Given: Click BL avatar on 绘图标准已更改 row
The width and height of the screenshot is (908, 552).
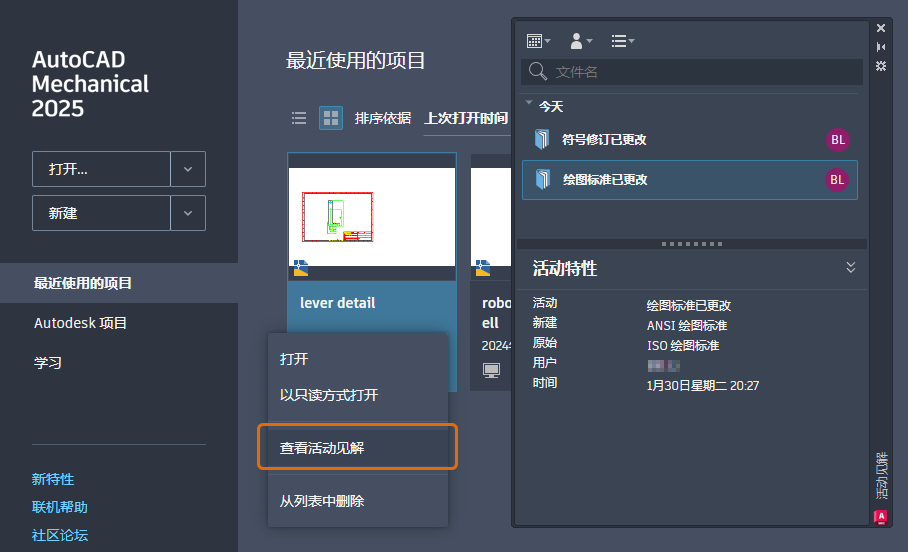Looking at the screenshot, I should (837, 180).
